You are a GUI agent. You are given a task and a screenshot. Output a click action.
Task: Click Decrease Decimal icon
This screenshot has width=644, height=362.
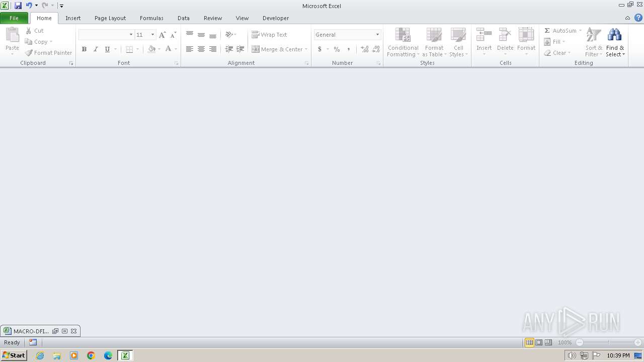click(376, 49)
